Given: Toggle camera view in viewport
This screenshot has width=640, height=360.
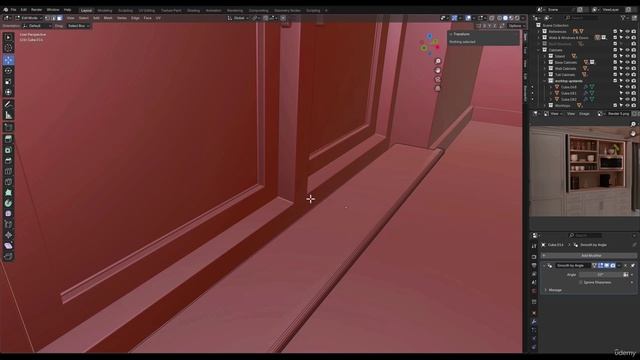Looking at the screenshot, I should [x=438, y=79].
